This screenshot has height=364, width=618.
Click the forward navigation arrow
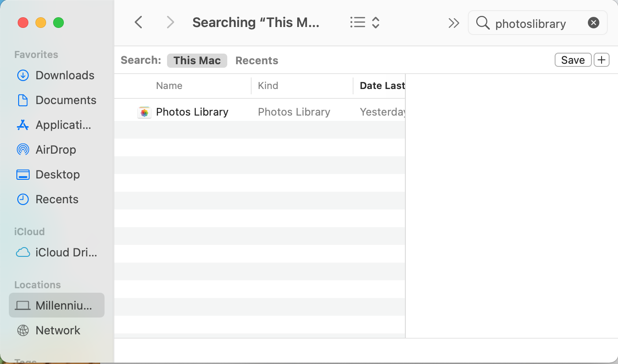(170, 23)
